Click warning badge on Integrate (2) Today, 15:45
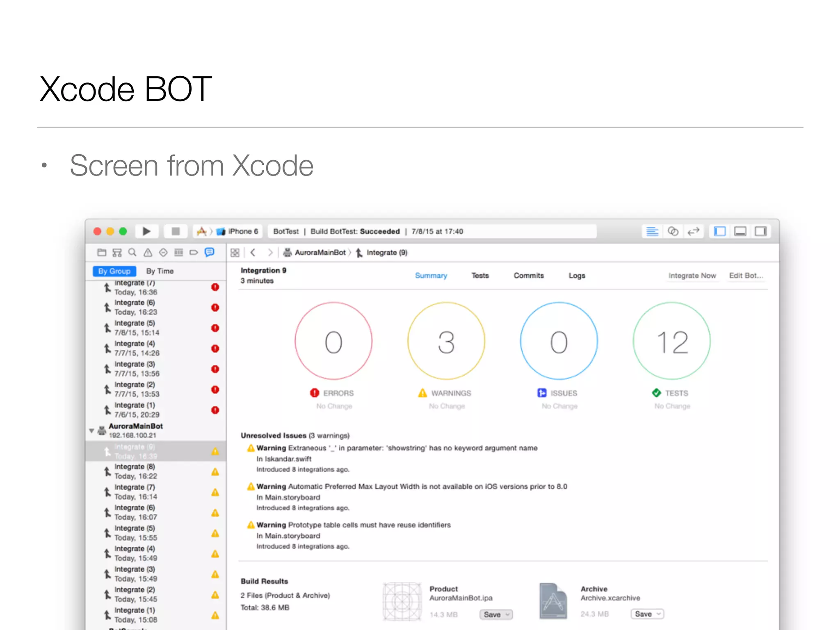 click(x=215, y=595)
